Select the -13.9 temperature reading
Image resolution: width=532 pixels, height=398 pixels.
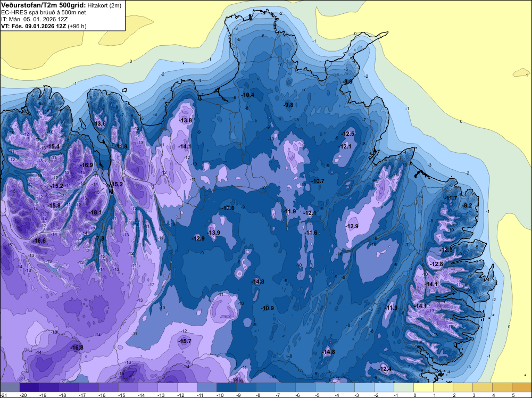tap(213, 233)
